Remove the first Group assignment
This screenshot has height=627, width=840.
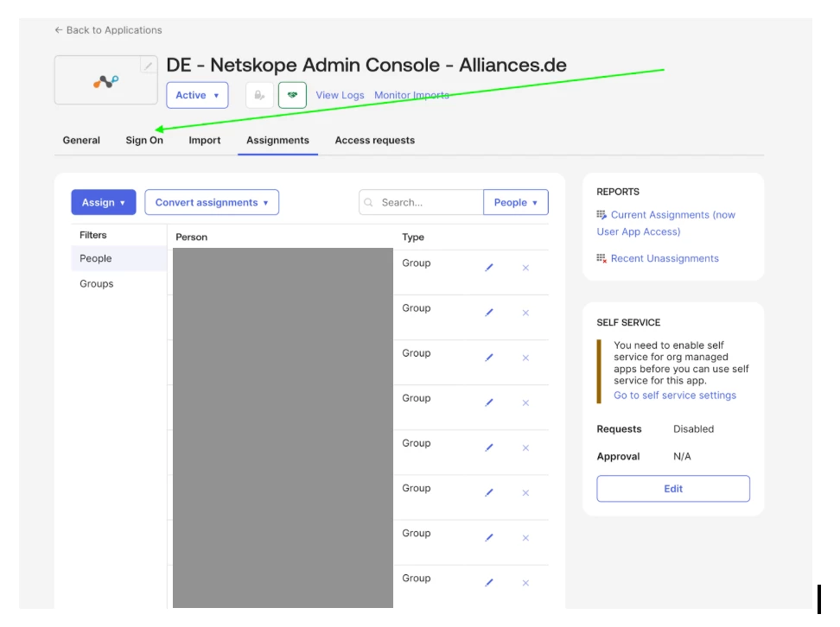click(x=525, y=268)
